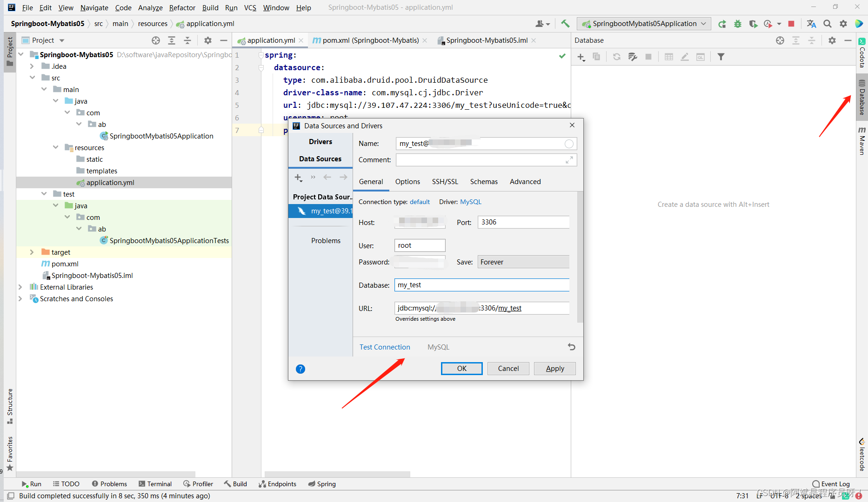Switch to the SSH/SSL tab in the dialog

pos(445,182)
